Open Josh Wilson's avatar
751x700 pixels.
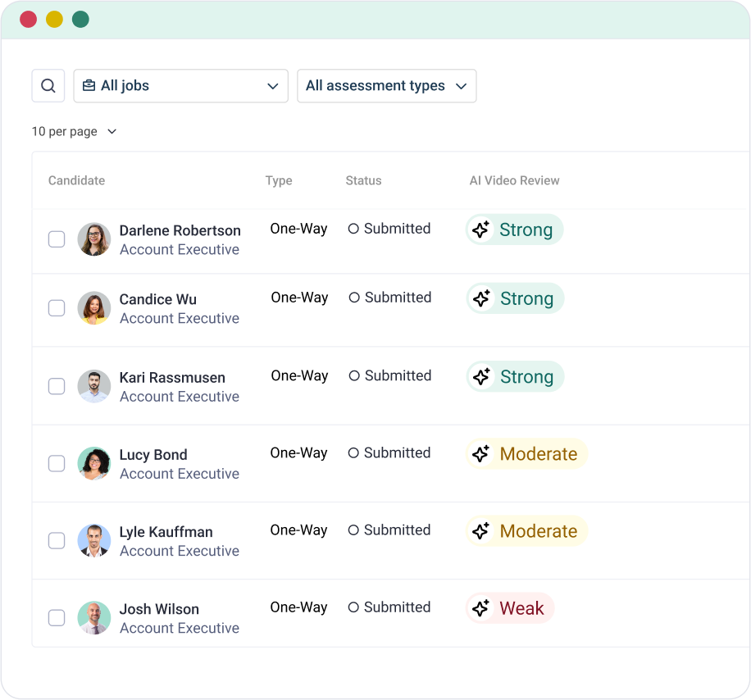click(x=94, y=618)
